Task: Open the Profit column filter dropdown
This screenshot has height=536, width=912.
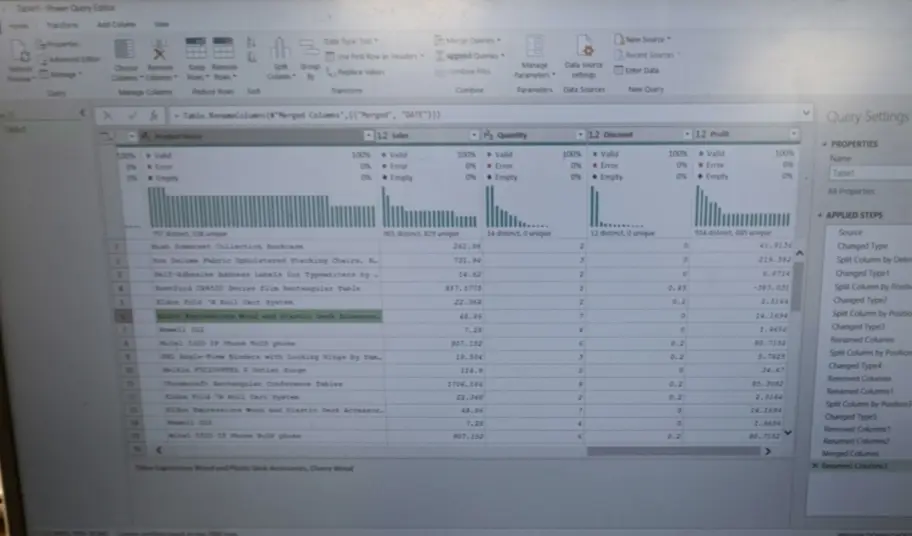Action: [793, 134]
